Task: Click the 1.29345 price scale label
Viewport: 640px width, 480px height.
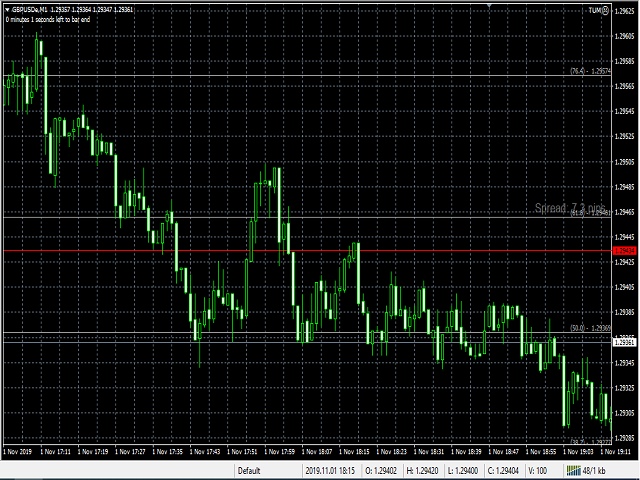Action: 624,363
